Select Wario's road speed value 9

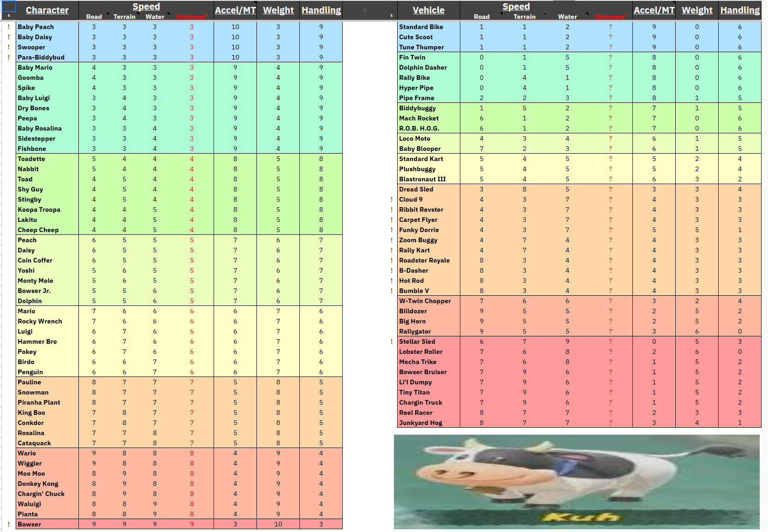pyautogui.click(x=94, y=453)
